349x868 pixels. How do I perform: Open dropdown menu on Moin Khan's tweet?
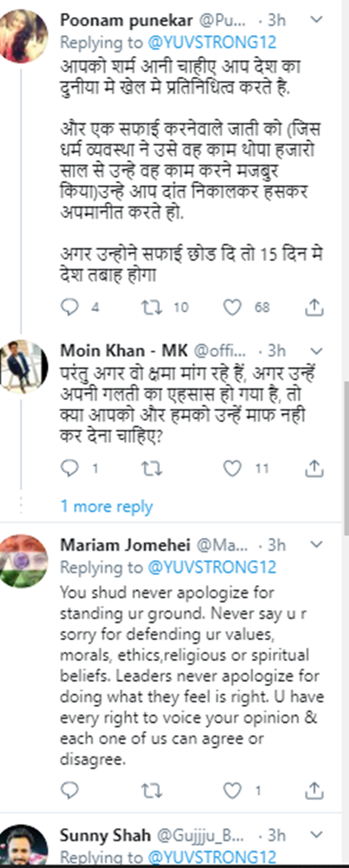click(x=316, y=351)
